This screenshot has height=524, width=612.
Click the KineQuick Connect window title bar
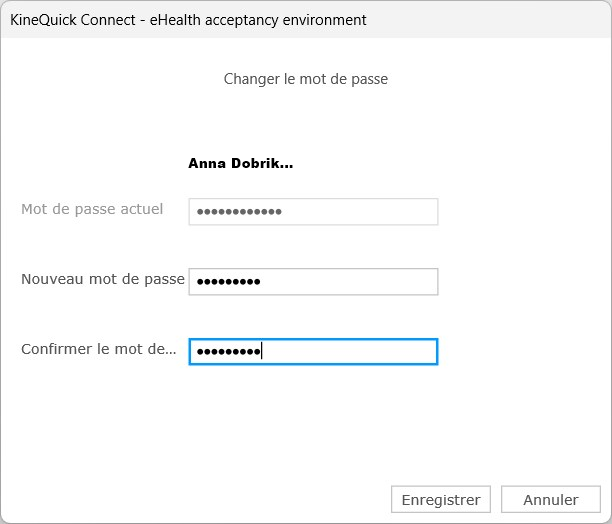tap(306, 20)
